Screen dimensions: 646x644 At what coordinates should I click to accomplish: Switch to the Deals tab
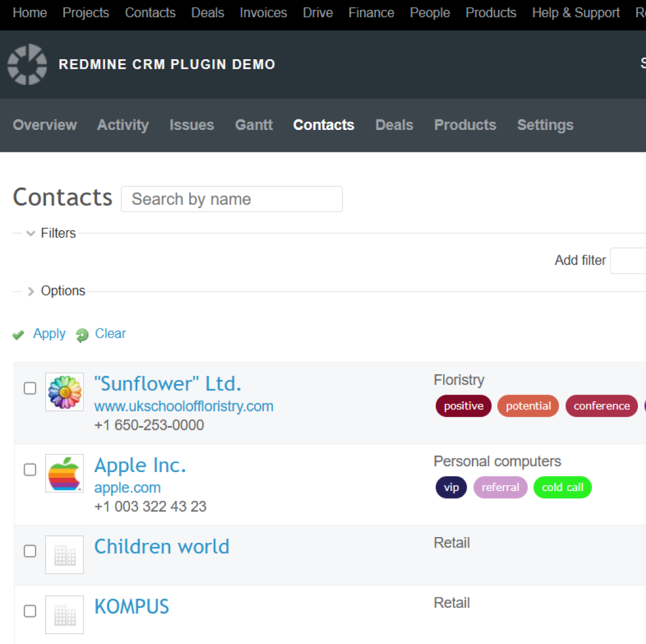click(394, 125)
